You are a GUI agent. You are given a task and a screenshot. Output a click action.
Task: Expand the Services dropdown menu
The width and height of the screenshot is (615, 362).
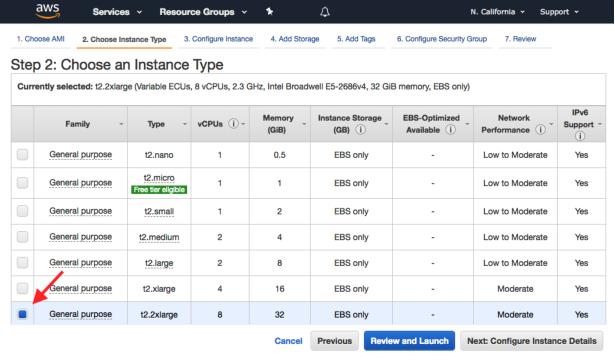[117, 12]
